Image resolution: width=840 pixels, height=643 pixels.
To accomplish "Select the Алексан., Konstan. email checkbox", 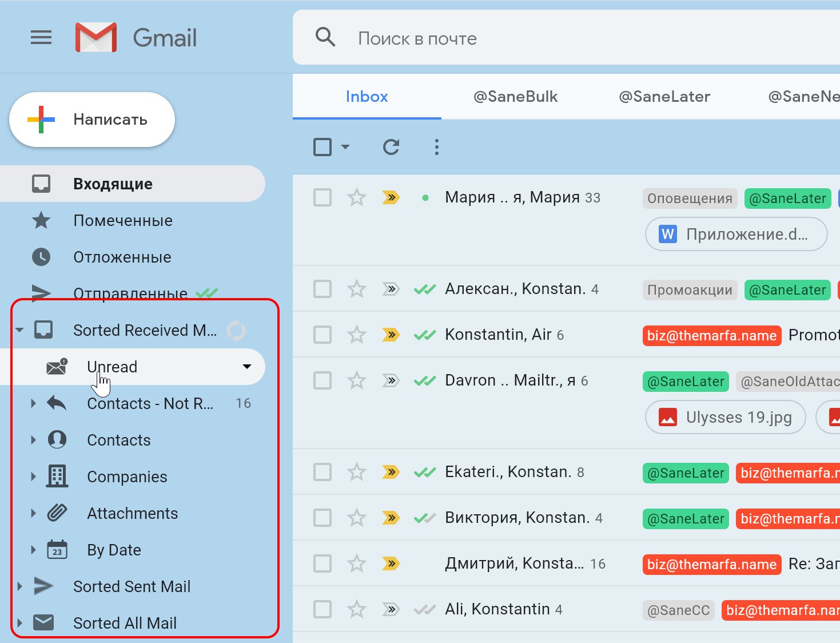I will pyautogui.click(x=323, y=289).
